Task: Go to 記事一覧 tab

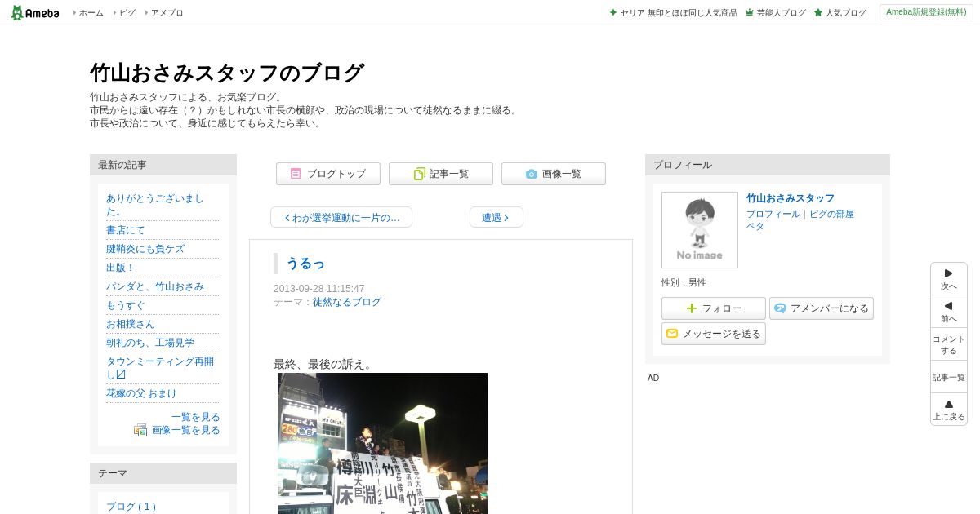Action: coord(441,174)
